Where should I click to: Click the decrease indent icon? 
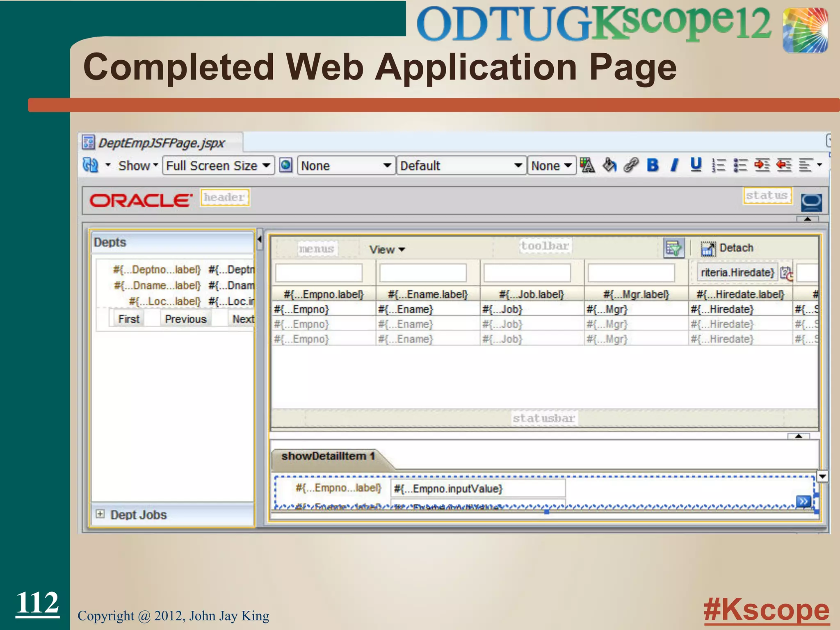click(x=784, y=165)
